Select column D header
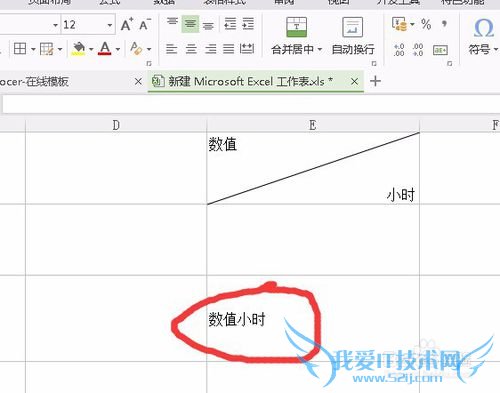This screenshot has width=500, height=393. 116,125
